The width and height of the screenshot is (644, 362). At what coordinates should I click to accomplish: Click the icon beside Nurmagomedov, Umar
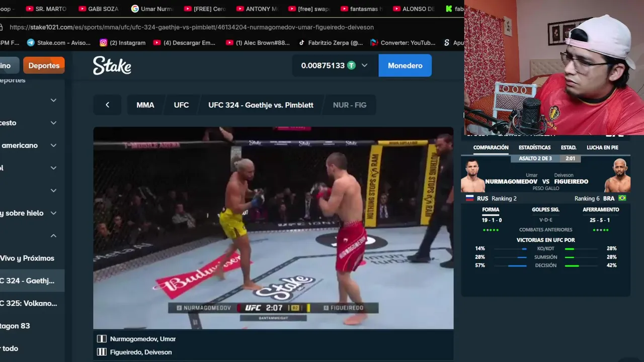102,339
